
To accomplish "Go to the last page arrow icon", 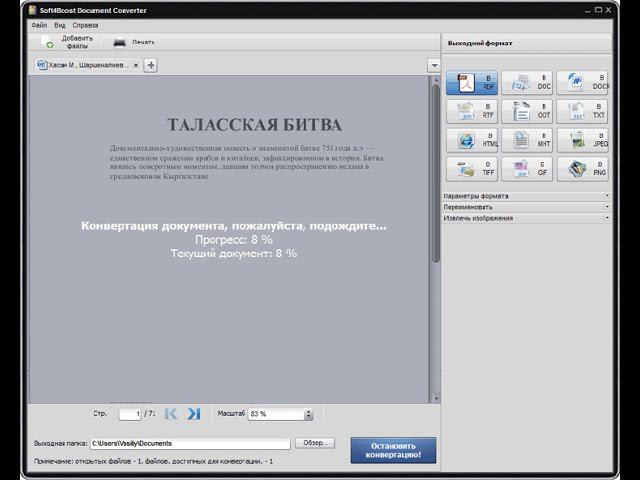I will pyautogui.click(x=193, y=413).
